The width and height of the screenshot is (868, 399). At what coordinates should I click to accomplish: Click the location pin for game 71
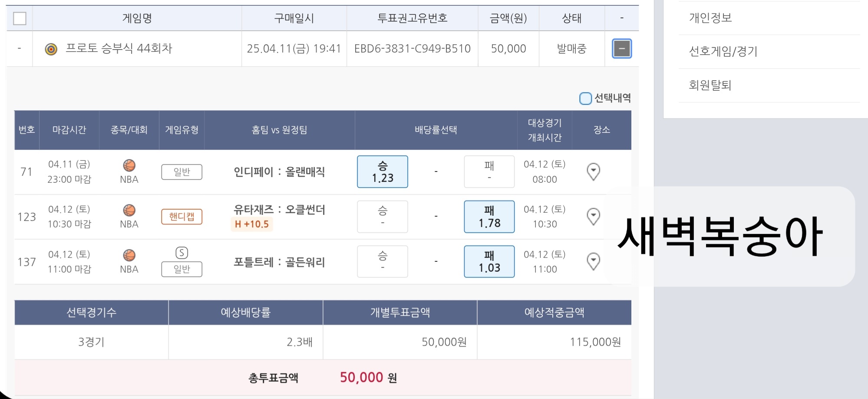click(x=593, y=171)
